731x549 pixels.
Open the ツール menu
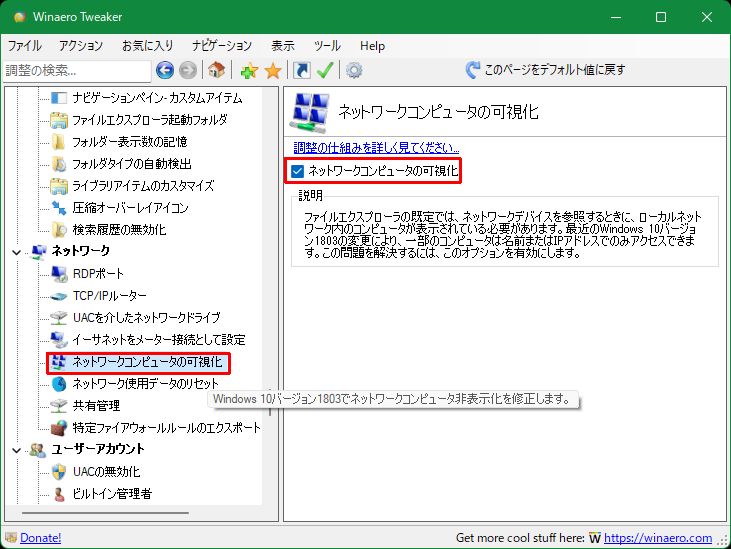pos(327,46)
